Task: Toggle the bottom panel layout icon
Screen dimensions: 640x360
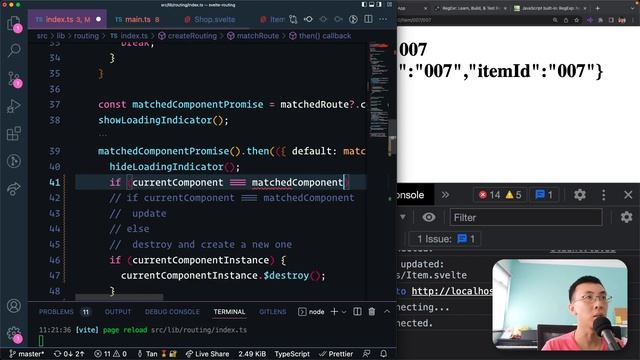Action: (x=371, y=4)
